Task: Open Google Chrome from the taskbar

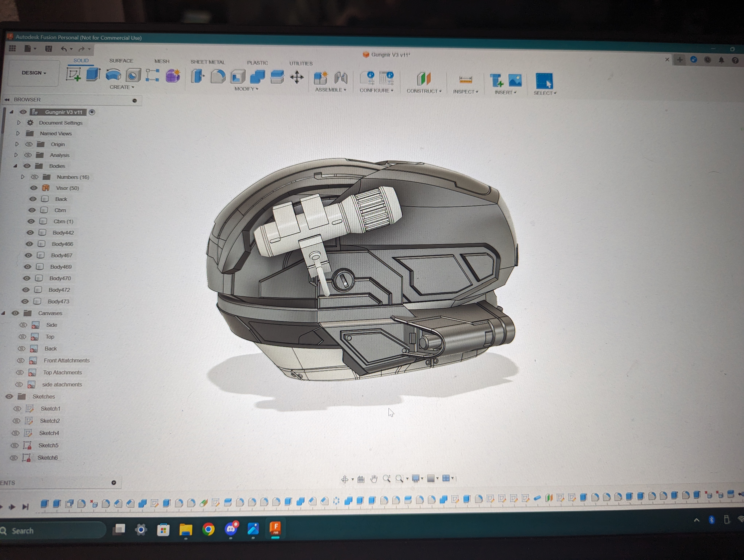Action: [209, 529]
